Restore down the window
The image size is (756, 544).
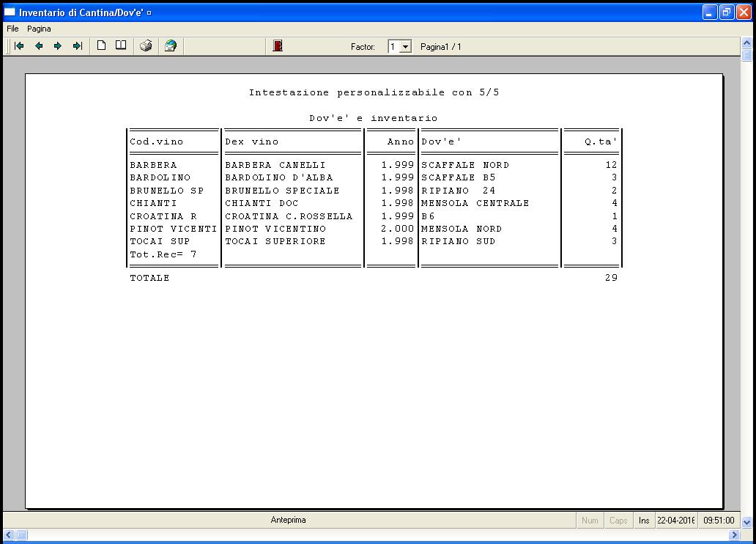(x=727, y=12)
